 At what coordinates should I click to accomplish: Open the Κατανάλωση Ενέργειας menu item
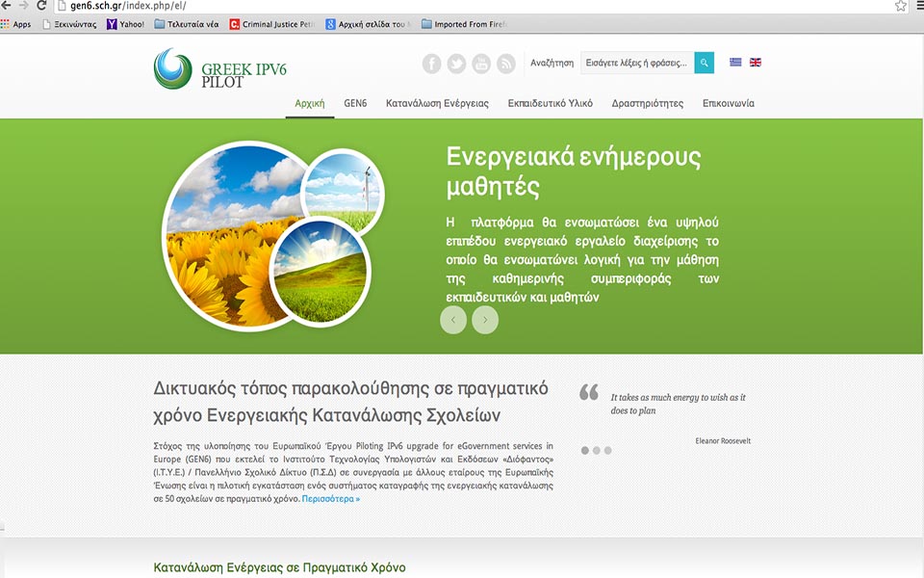click(437, 103)
